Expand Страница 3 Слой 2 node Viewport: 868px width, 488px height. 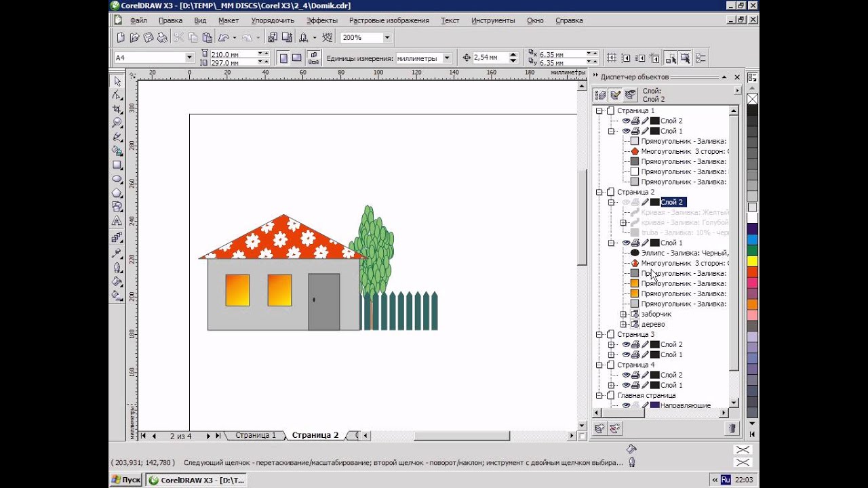[611, 344]
